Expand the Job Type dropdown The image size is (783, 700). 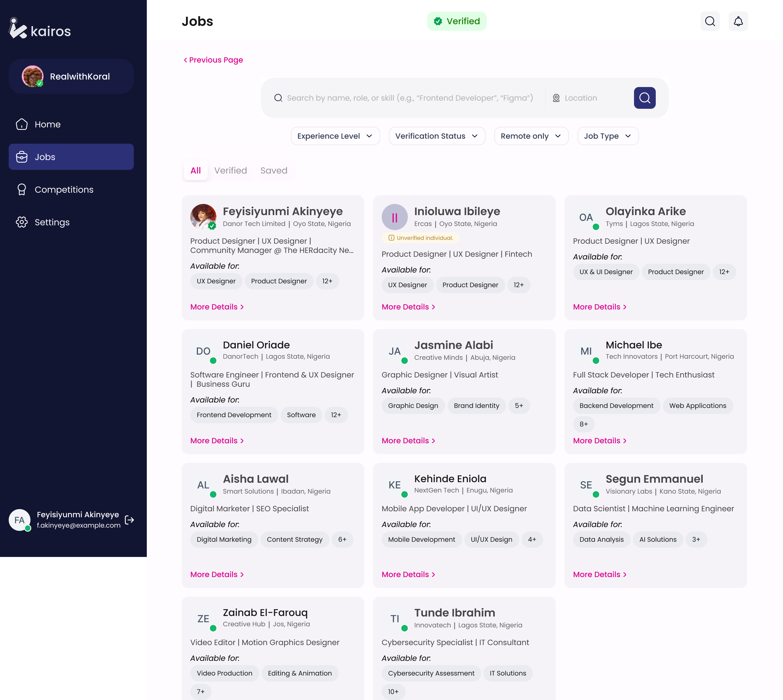[x=608, y=136]
